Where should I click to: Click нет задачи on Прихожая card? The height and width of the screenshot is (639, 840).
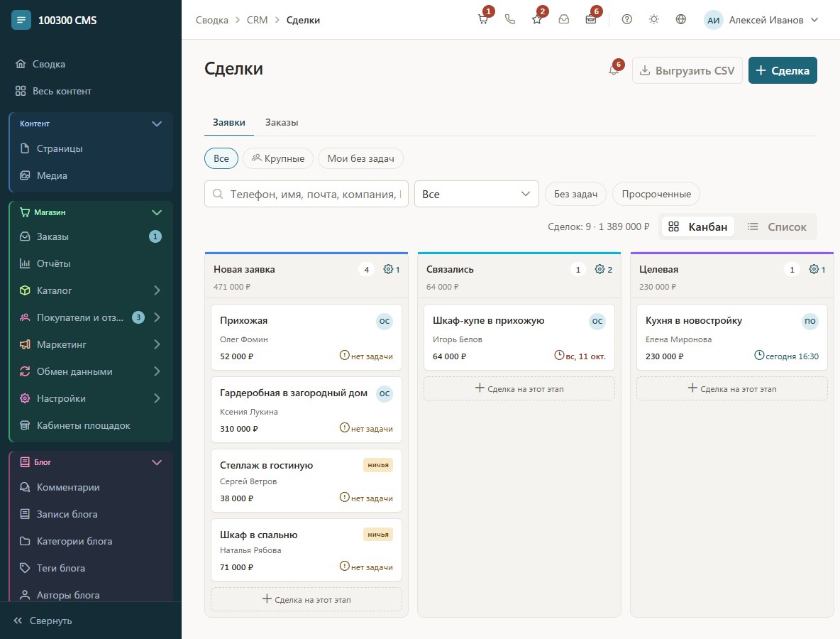tap(366, 356)
